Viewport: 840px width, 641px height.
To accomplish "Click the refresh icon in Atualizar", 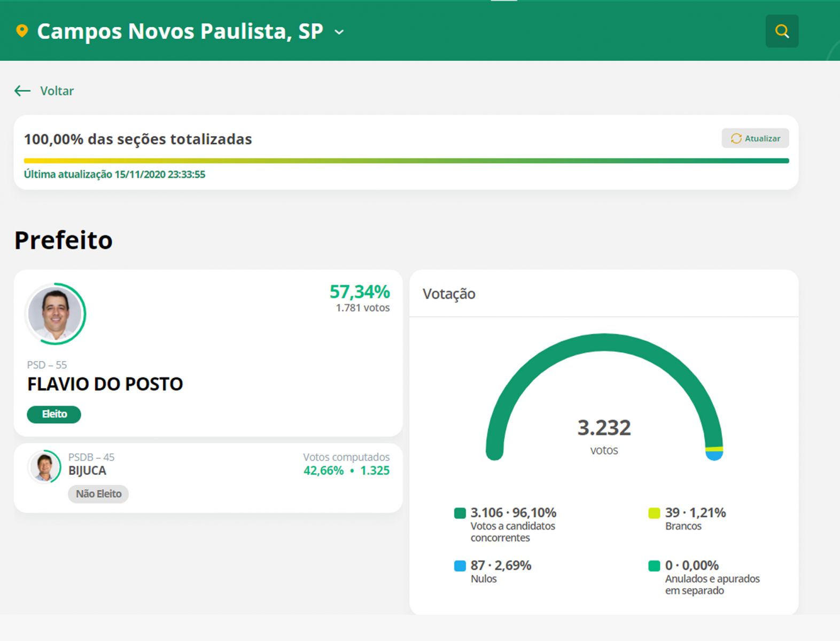I will (736, 138).
